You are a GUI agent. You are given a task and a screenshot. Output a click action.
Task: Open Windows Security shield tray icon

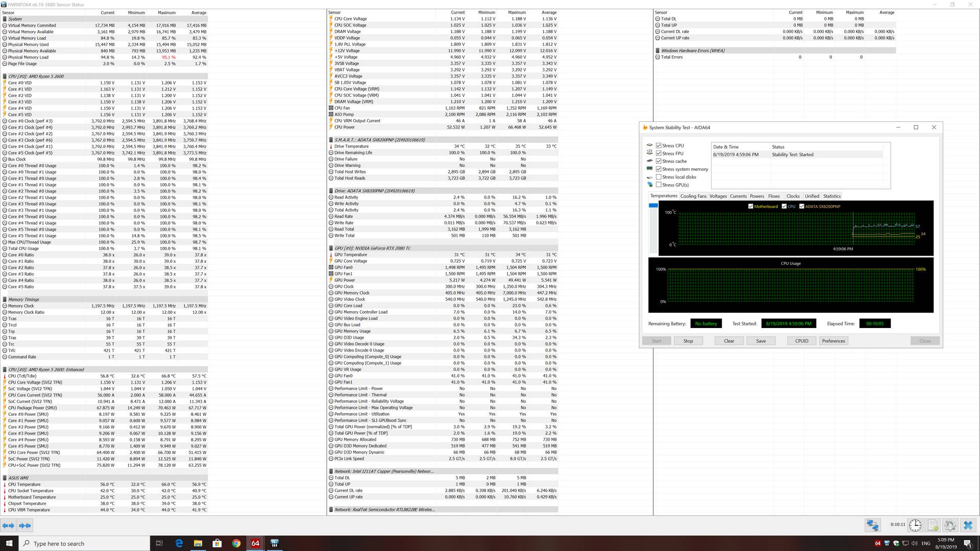[x=896, y=543]
